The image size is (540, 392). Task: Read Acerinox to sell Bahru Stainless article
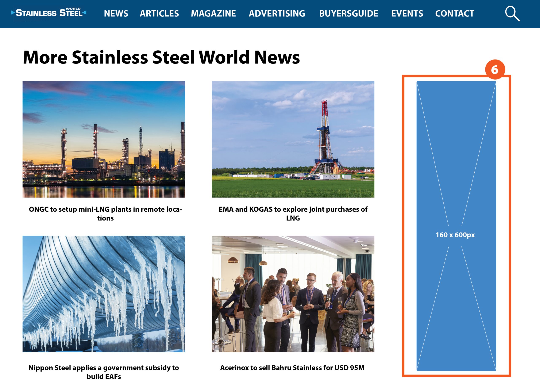292,368
